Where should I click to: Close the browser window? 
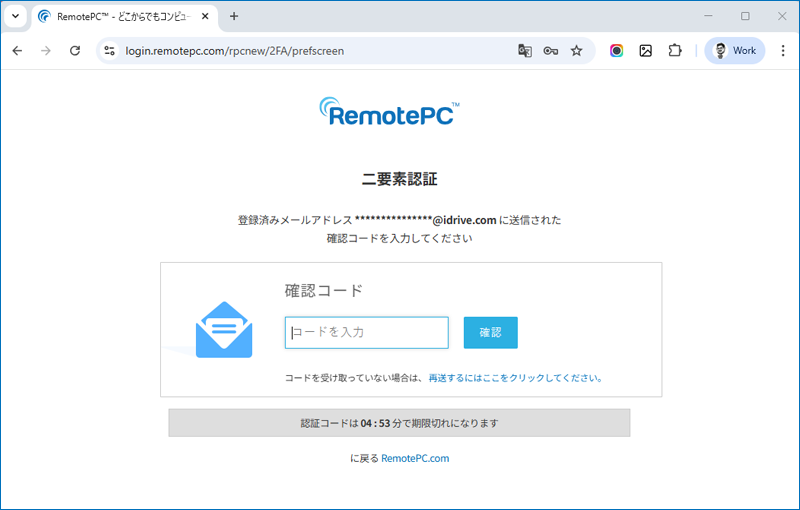[782, 16]
